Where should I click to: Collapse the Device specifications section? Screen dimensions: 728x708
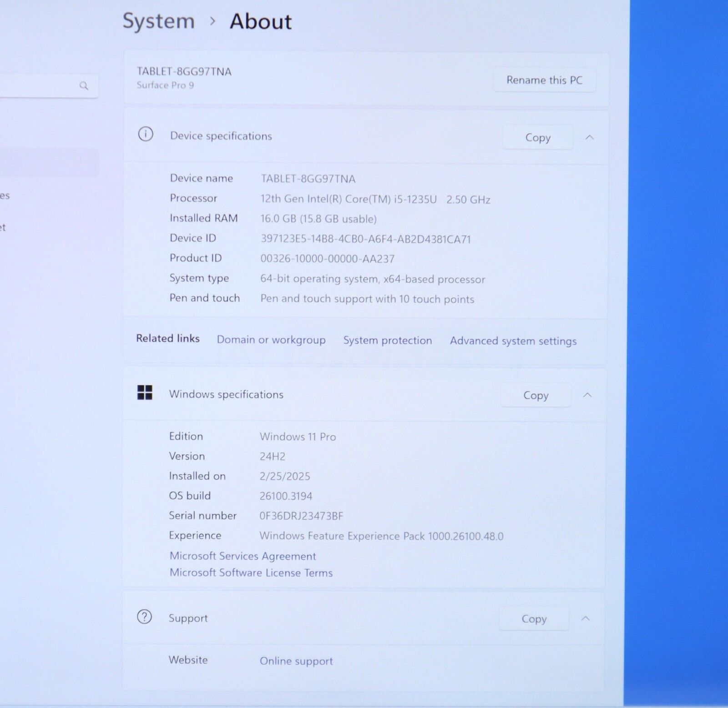[590, 137]
